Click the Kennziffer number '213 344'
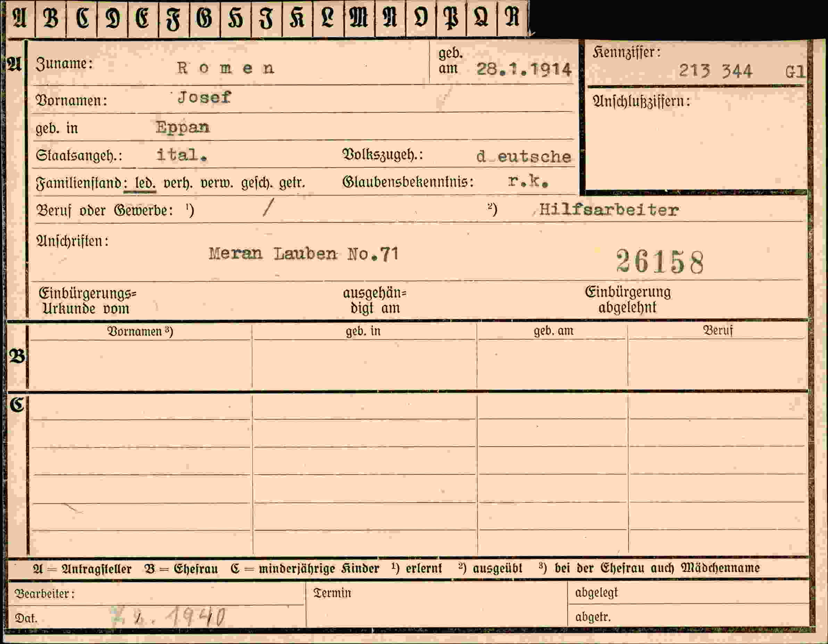This screenshot has height=644, width=828. point(715,71)
